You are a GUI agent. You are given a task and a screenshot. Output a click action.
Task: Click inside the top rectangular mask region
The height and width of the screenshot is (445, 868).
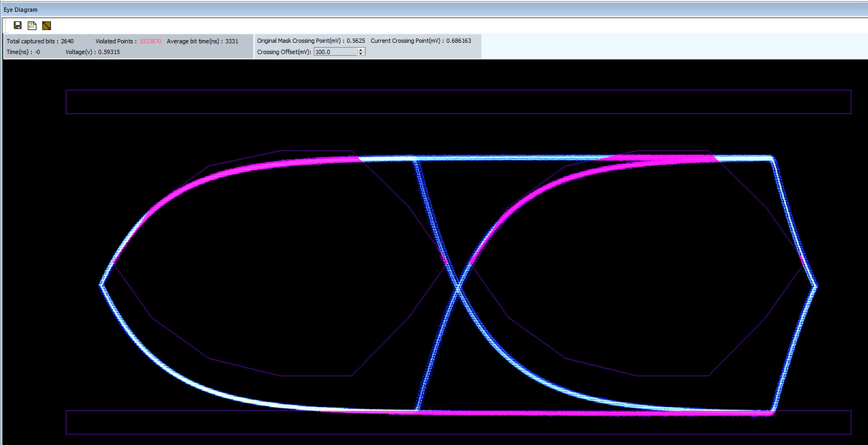point(459,102)
